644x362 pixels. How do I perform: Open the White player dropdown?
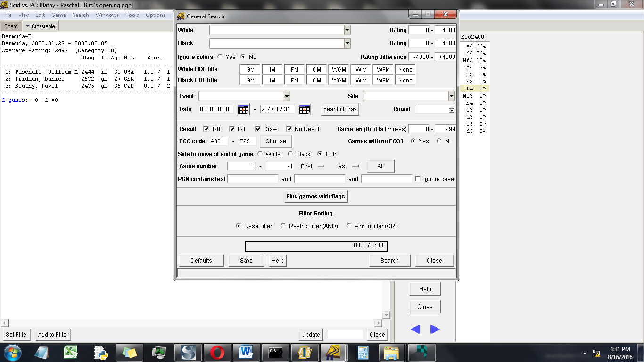[x=347, y=30]
